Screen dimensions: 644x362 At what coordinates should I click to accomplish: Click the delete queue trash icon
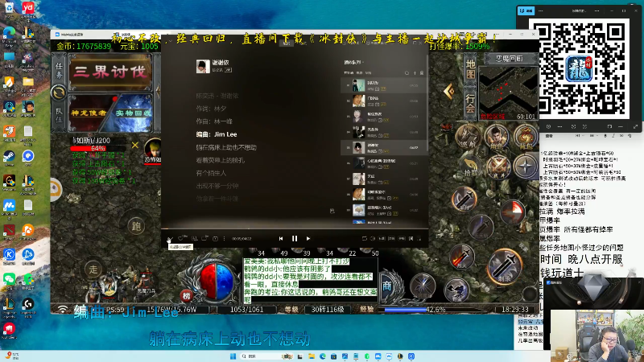(421, 73)
